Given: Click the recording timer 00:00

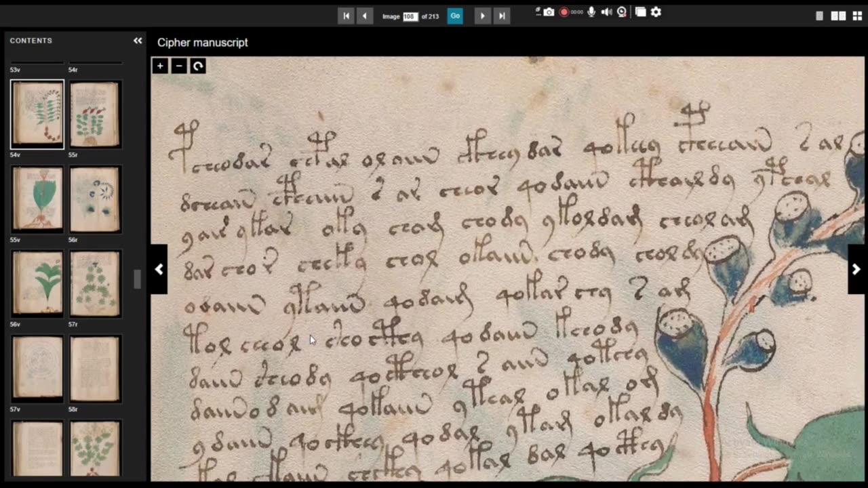Looking at the screenshot, I should point(577,12).
